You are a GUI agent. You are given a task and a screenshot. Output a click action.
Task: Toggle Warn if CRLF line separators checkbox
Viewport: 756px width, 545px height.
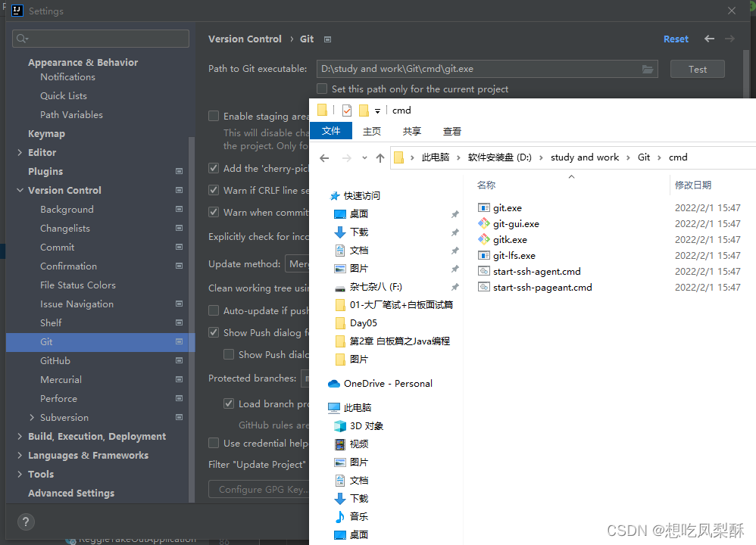(214, 190)
